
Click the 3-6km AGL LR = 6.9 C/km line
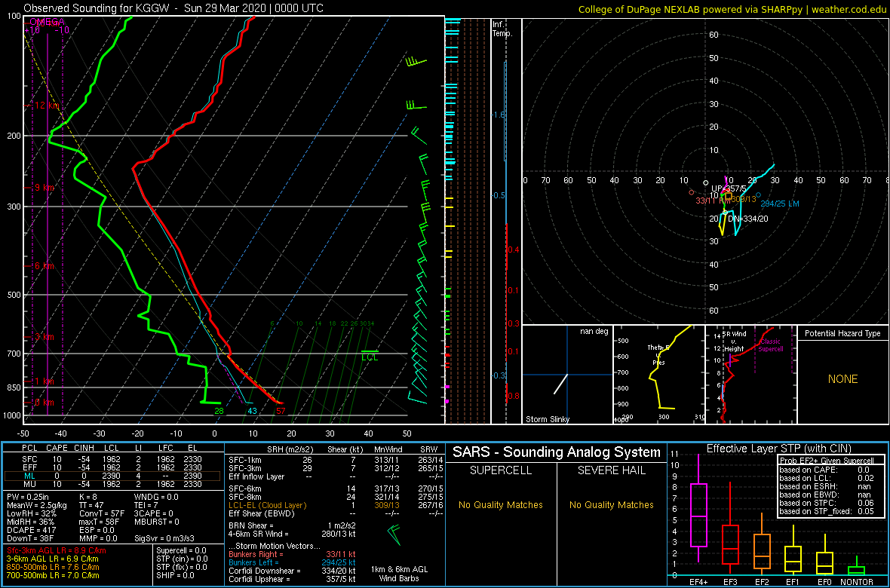[x=54, y=559]
